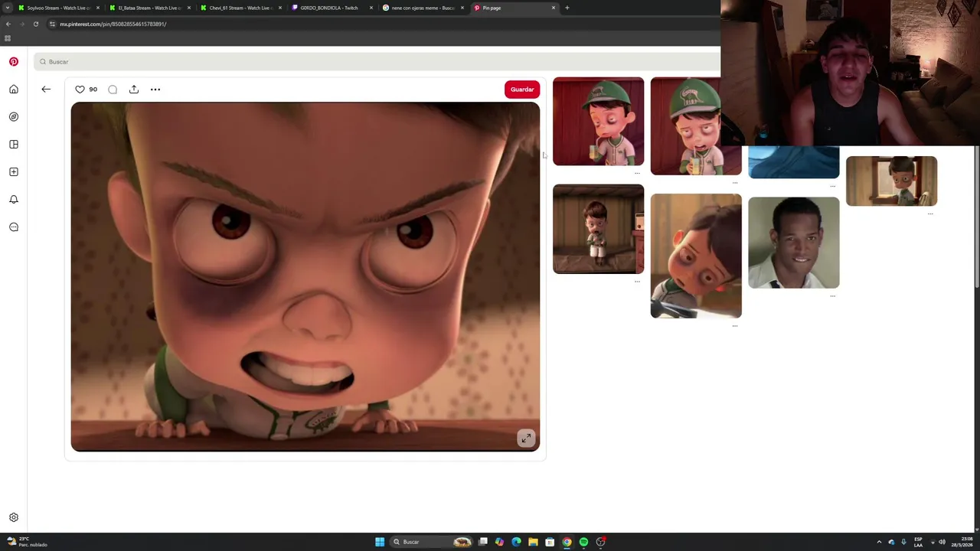The width and height of the screenshot is (980, 551).
Task: Open the settings gear in sidebar
Action: (x=14, y=517)
